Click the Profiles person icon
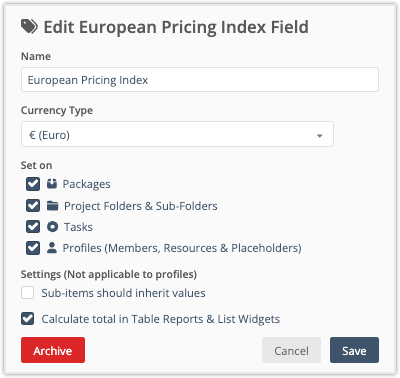 [52, 248]
